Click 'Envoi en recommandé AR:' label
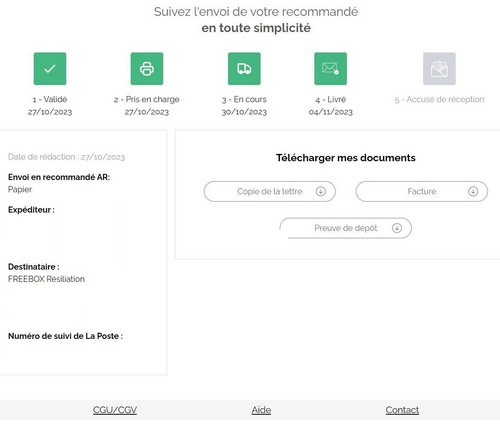The width and height of the screenshot is (500, 426). [x=59, y=177]
